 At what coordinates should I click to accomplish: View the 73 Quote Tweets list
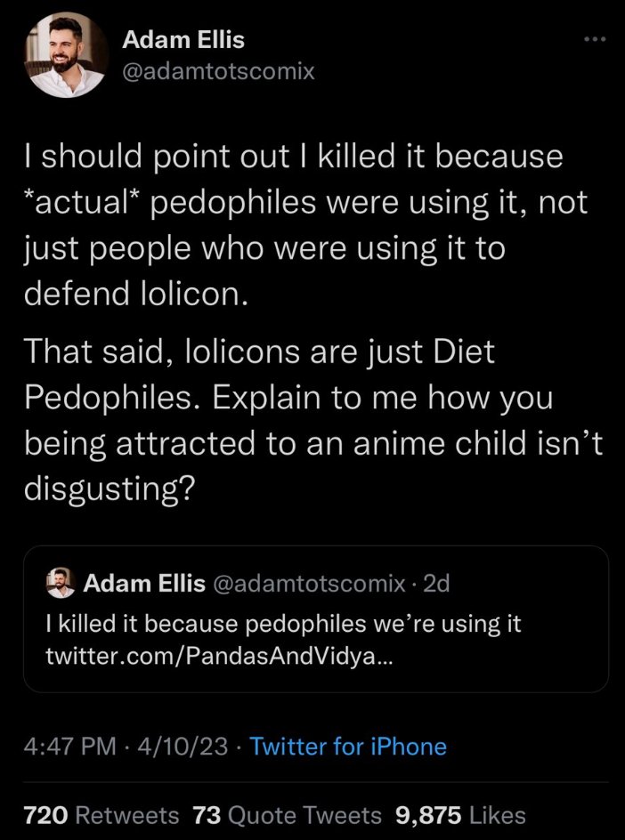pyautogui.click(x=287, y=815)
